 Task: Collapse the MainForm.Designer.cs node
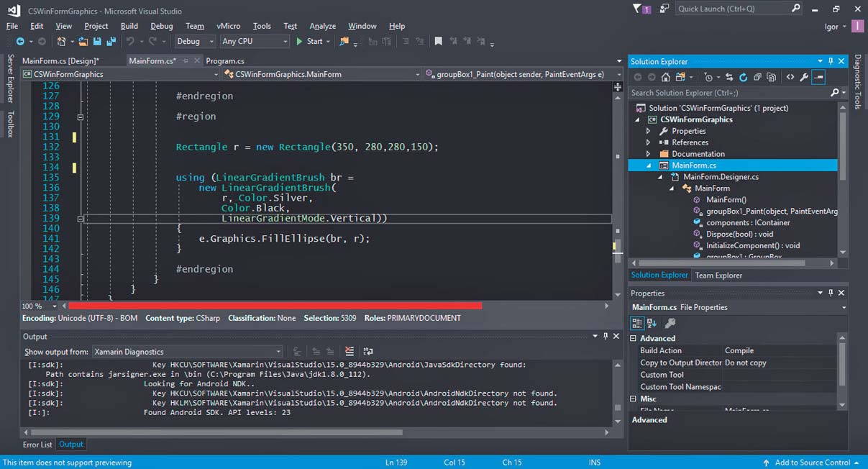click(659, 177)
